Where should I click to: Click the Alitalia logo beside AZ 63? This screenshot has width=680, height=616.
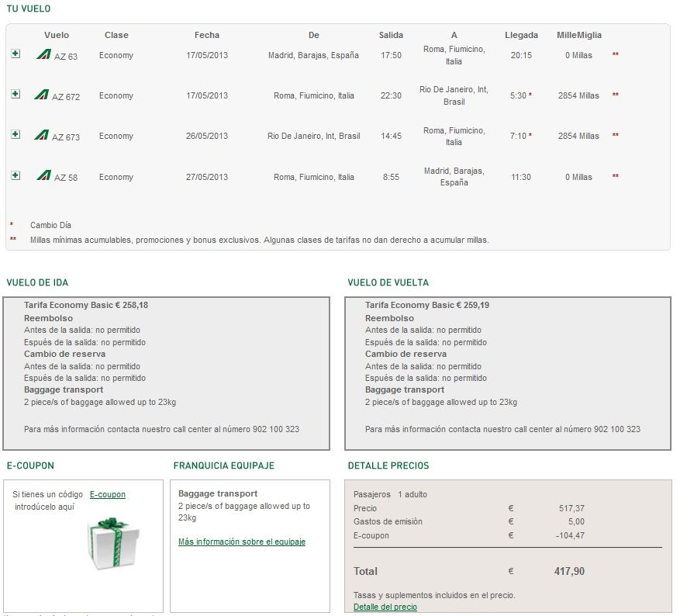coord(43,54)
